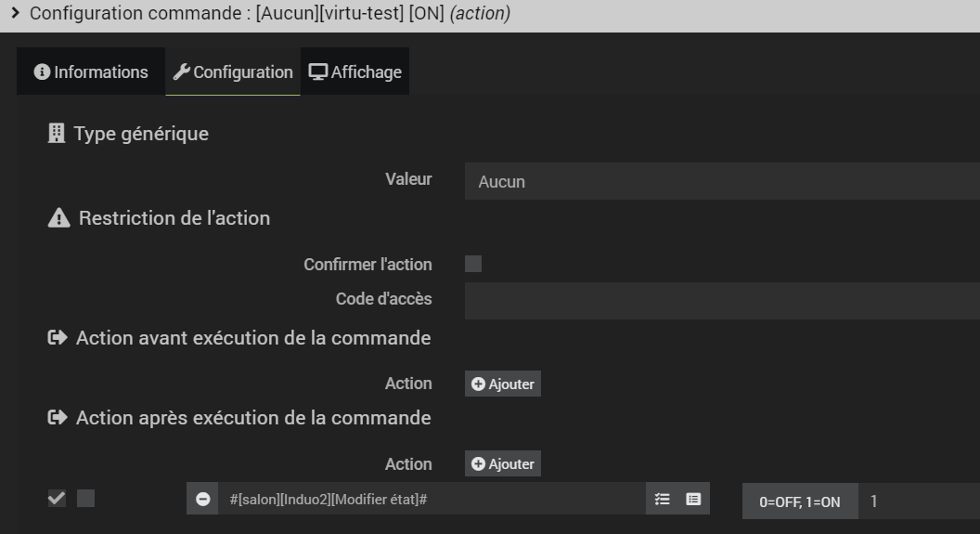
Task: Click the Type générique building icon
Action: point(57,134)
